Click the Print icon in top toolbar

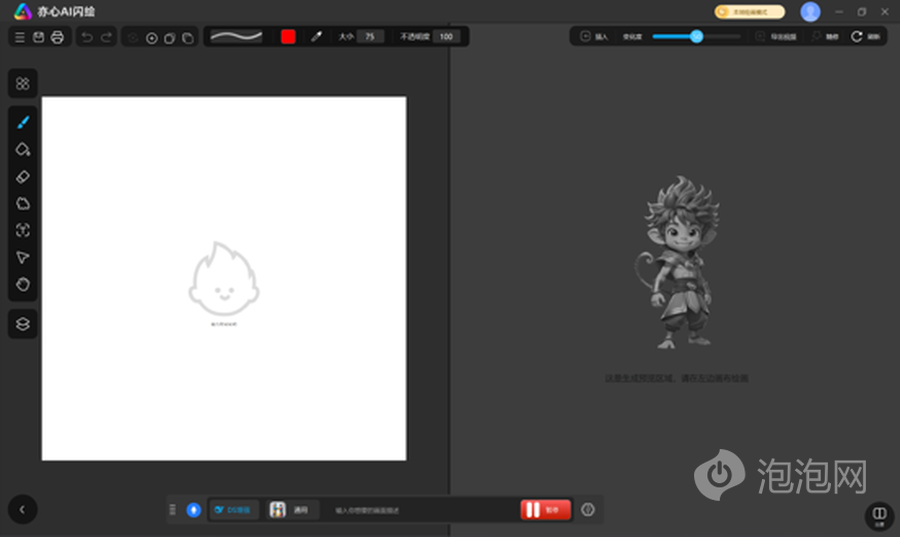[x=57, y=37]
